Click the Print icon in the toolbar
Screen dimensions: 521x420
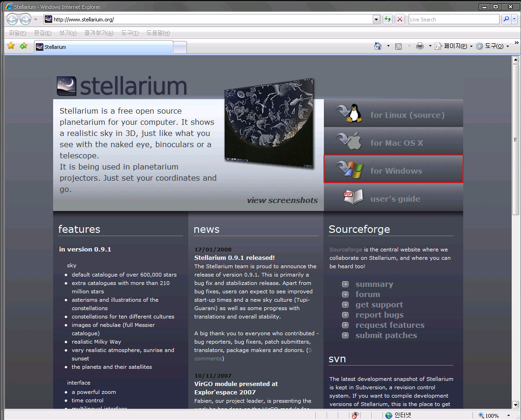[x=420, y=46]
